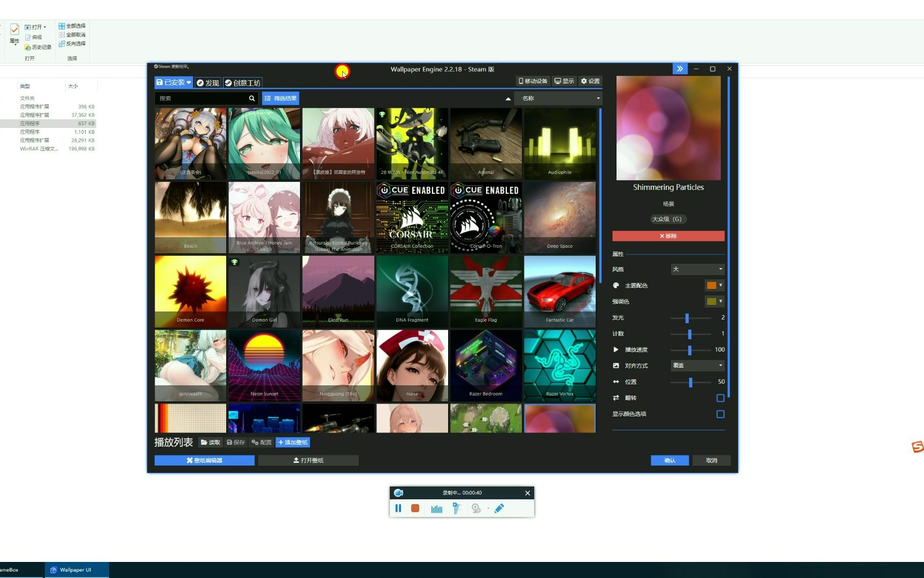Click 全部取消 select none in Explorer ribbon
This screenshot has width=924, height=578.
coord(72,35)
